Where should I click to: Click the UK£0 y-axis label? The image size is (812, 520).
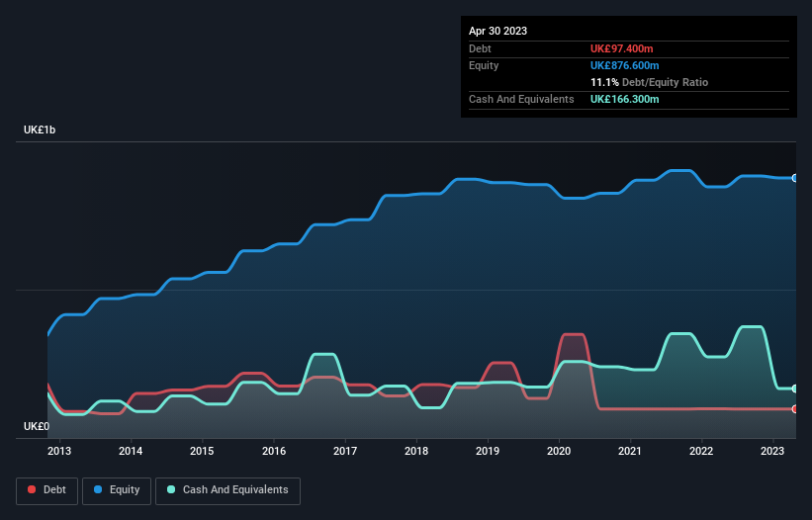click(x=37, y=426)
